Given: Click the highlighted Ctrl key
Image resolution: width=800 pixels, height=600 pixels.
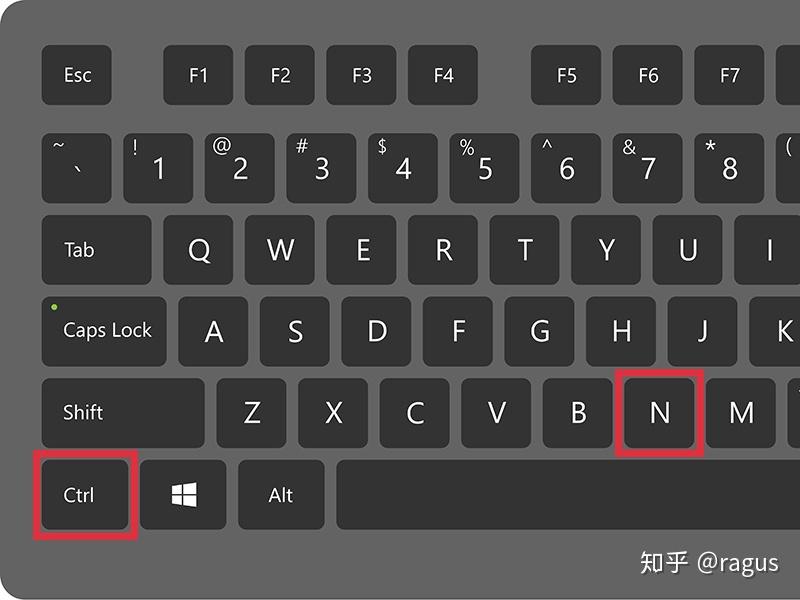Looking at the screenshot, I should click(x=85, y=494).
